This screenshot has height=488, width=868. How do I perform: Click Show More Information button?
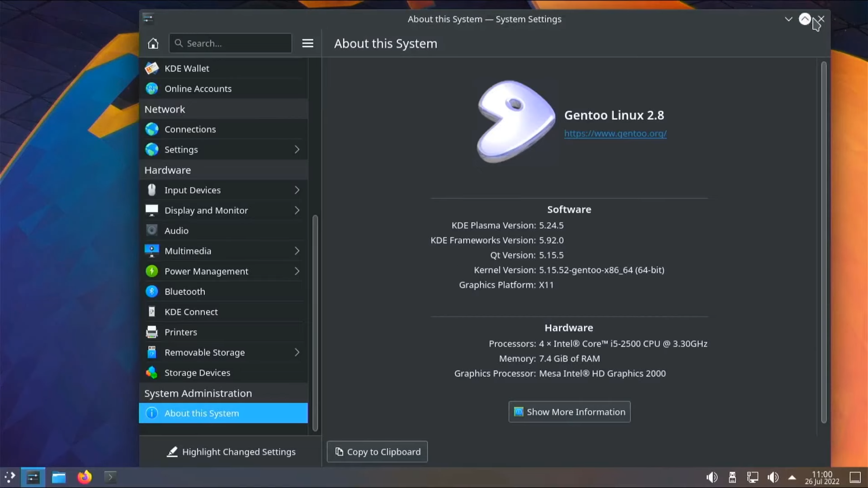click(x=569, y=412)
